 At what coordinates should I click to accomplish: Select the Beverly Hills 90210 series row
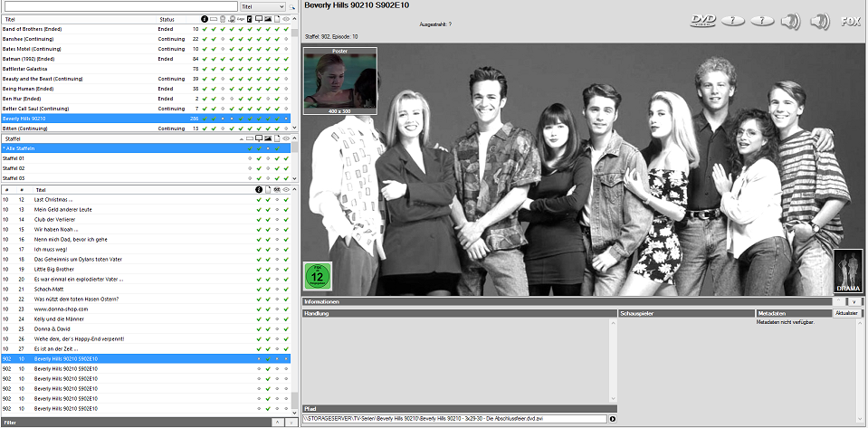(x=146, y=119)
